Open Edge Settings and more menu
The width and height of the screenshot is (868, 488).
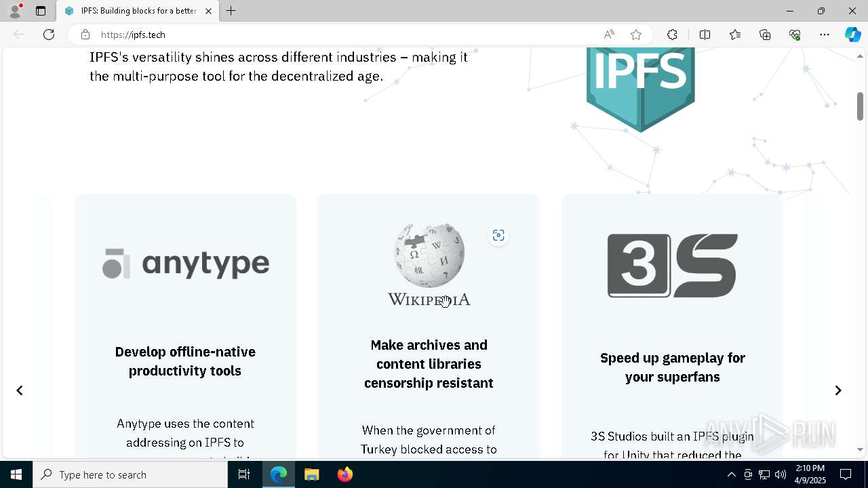[825, 35]
